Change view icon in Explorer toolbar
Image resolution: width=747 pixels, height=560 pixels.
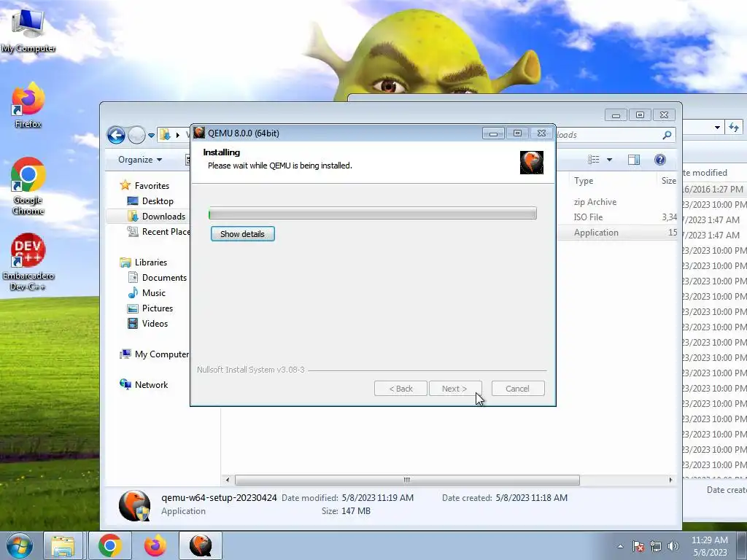pyautogui.click(x=593, y=160)
